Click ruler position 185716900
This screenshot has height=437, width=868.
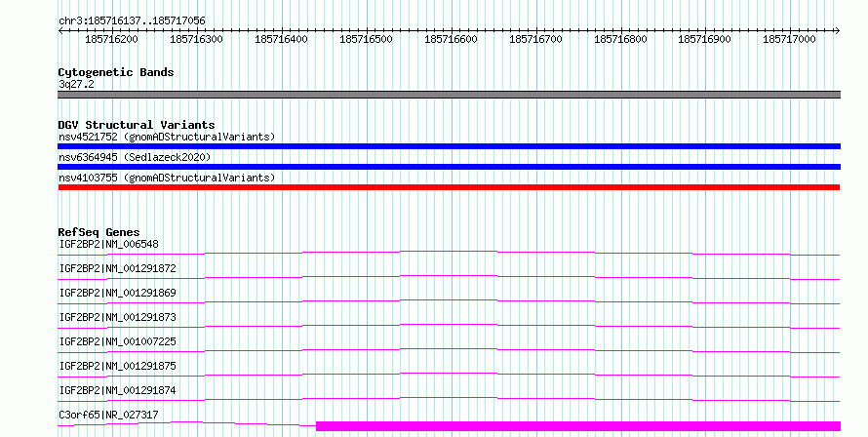(705, 39)
